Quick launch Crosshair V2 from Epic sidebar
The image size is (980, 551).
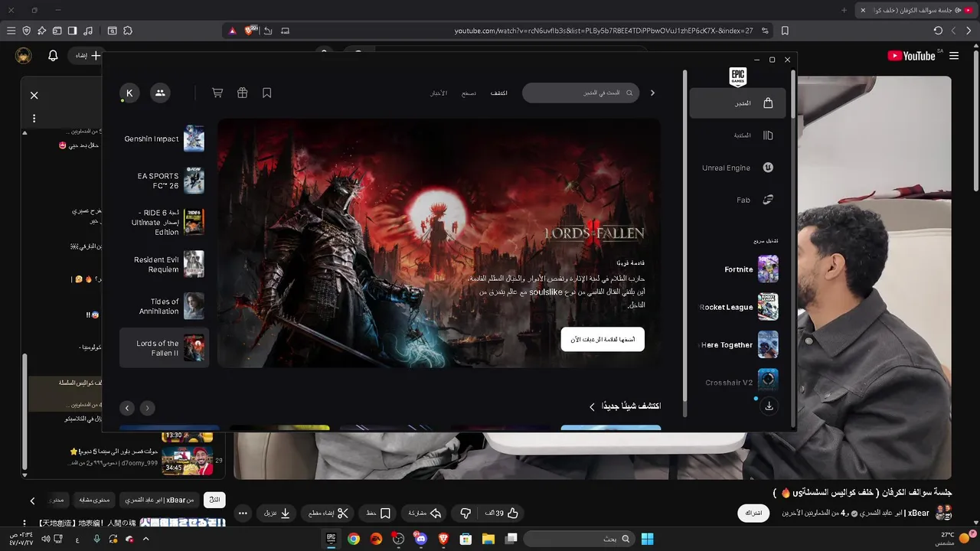pos(737,382)
